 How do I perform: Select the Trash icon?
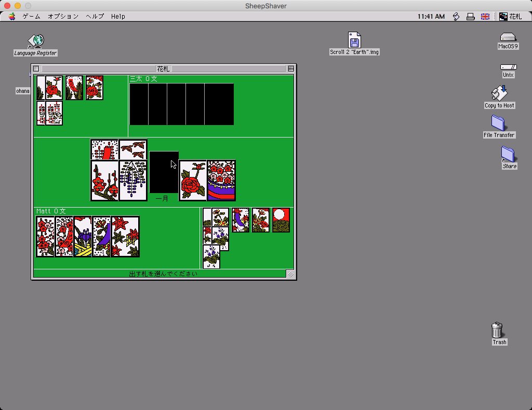pyautogui.click(x=498, y=334)
